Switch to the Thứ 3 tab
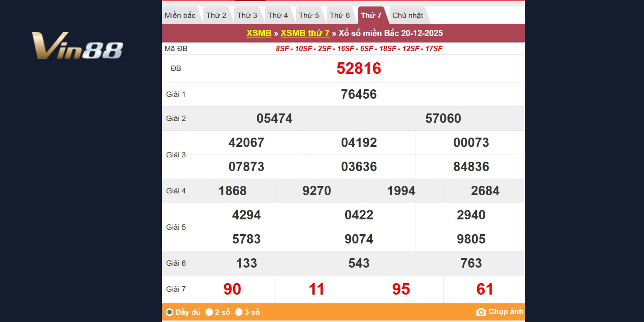The height and width of the screenshot is (322, 644). click(247, 15)
